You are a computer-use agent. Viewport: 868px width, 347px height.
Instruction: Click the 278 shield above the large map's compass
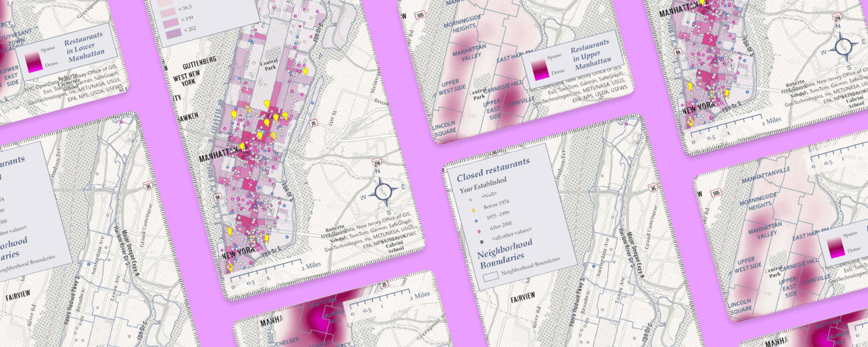[377, 163]
